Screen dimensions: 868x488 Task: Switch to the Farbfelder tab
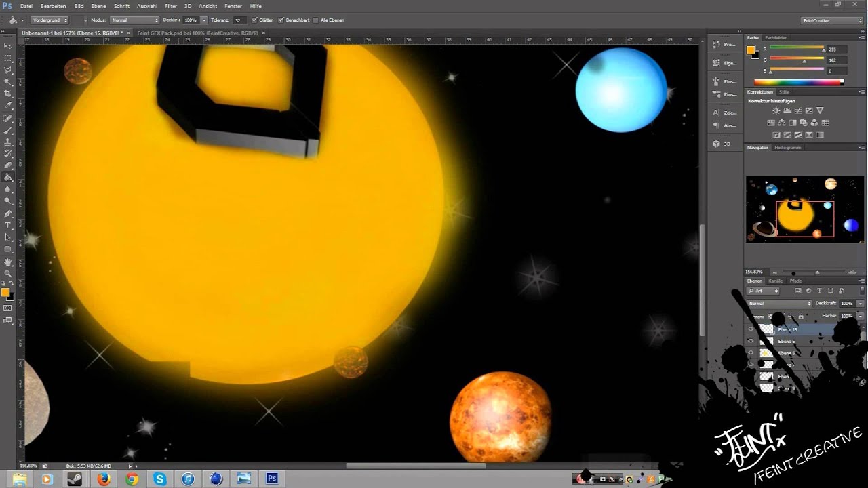pyautogui.click(x=776, y=37)
